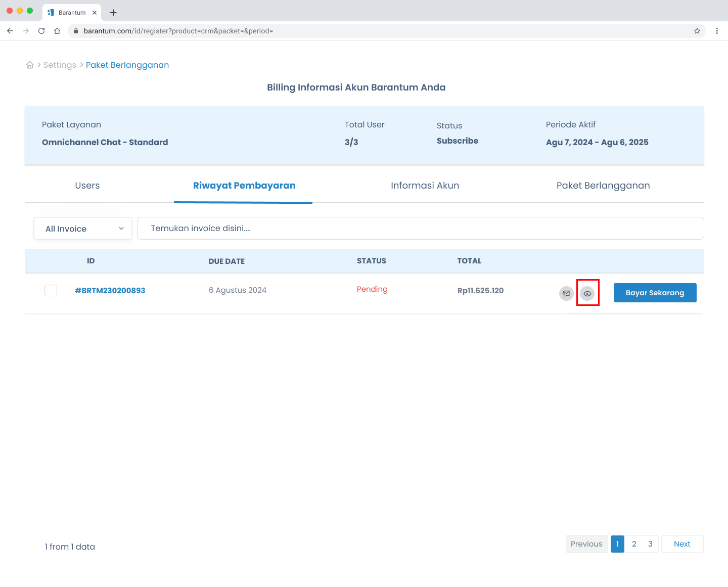The image size is (728, 587).
Task: Go to page 1 in pagination
Action: (617, 544)
